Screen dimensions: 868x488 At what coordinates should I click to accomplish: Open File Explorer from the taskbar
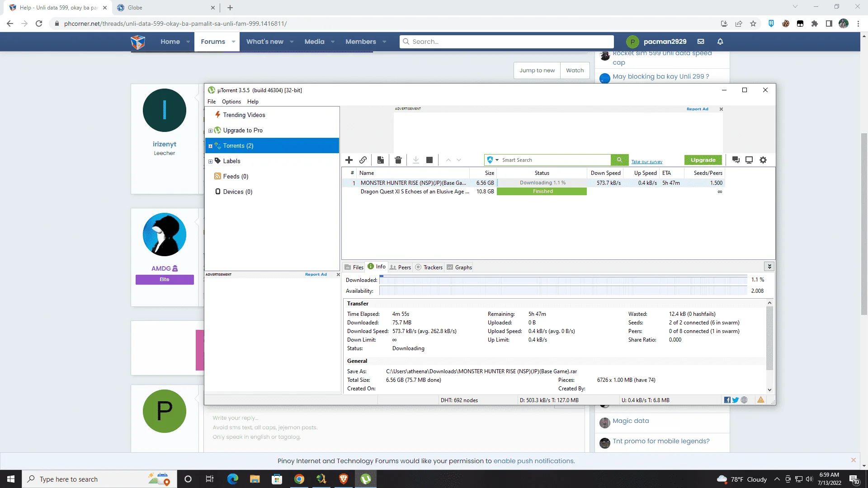click(255, 479)
